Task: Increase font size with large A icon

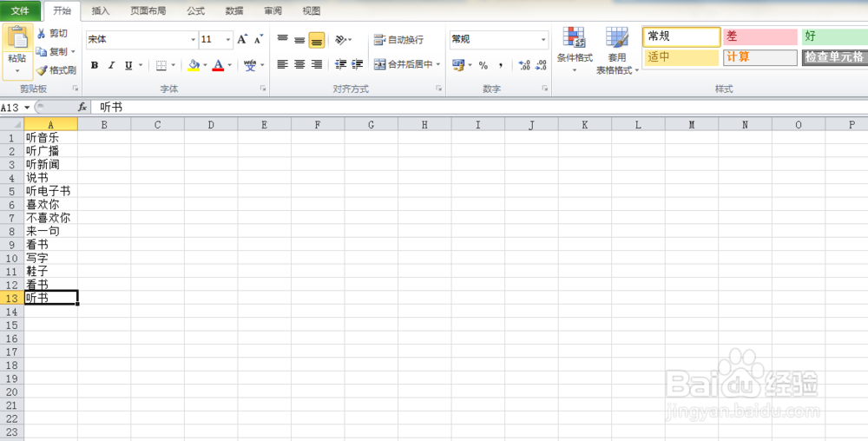Action: click(x=242, y=39)
